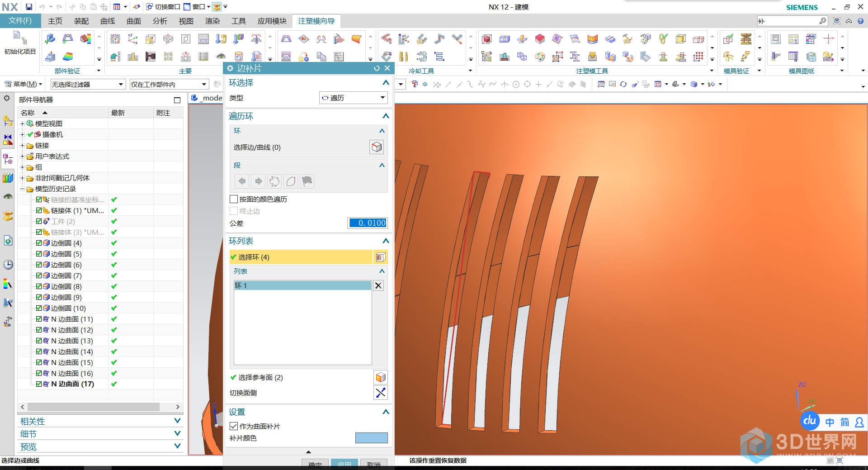Click the cooling tools first icon in ribbon
This screenshot has height=470, width=868.
386,39
